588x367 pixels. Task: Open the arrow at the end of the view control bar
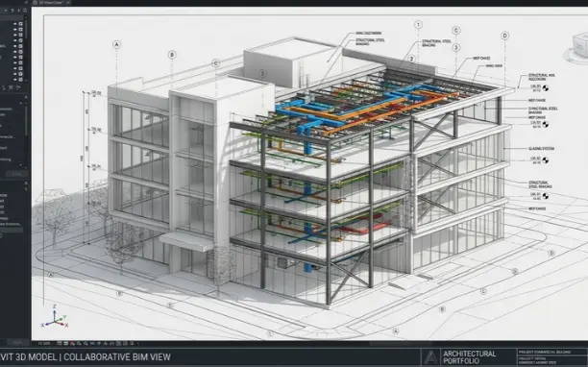pos(137,343)
